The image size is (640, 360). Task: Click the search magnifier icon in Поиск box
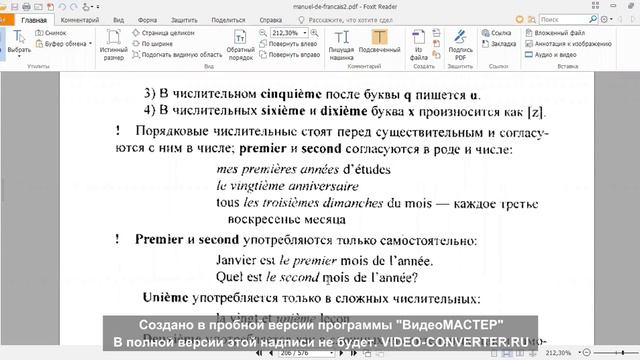[x=593, y=19]
